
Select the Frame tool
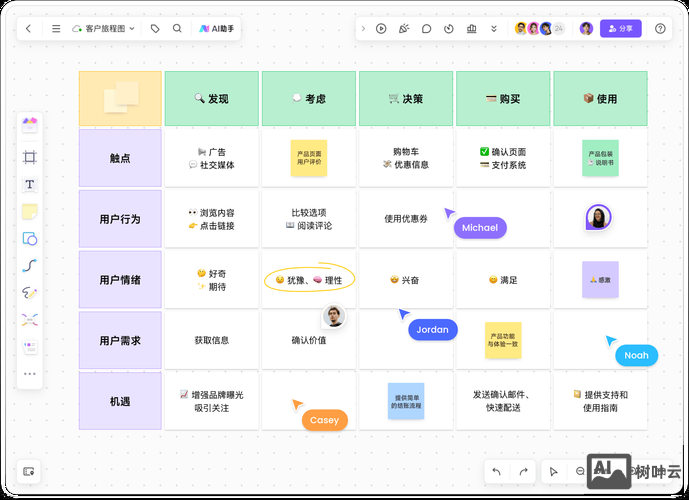(x=30, y=157)
